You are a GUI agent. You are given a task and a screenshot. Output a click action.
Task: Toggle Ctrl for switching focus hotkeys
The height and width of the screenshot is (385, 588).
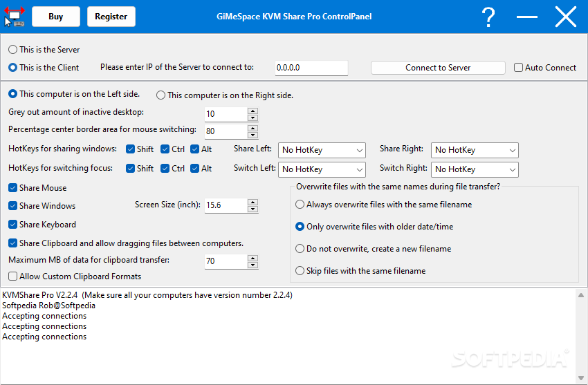point(172,169)
